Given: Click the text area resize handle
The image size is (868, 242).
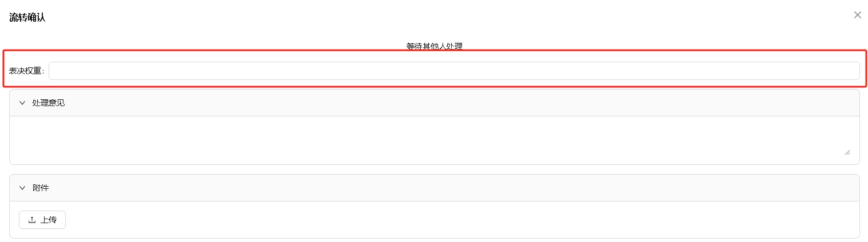Looking at the screenshot, I should click(847, 152).
